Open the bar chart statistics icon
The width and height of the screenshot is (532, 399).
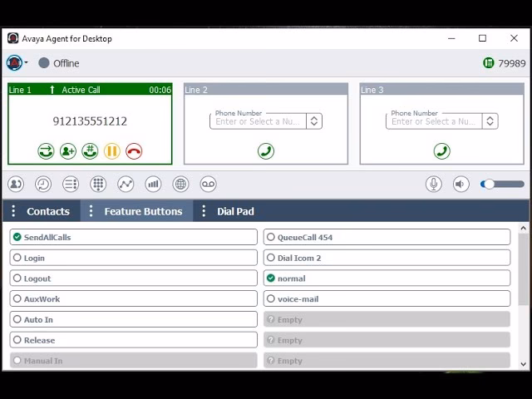point(153,185)
